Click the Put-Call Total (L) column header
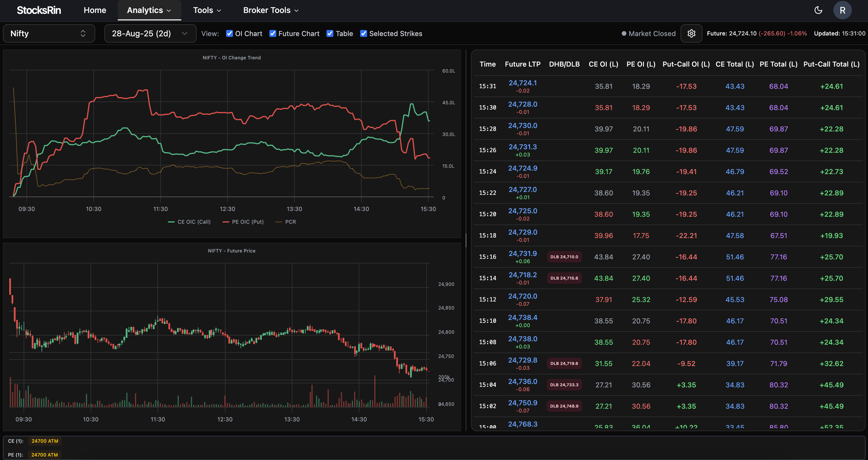 pos(831,64)
